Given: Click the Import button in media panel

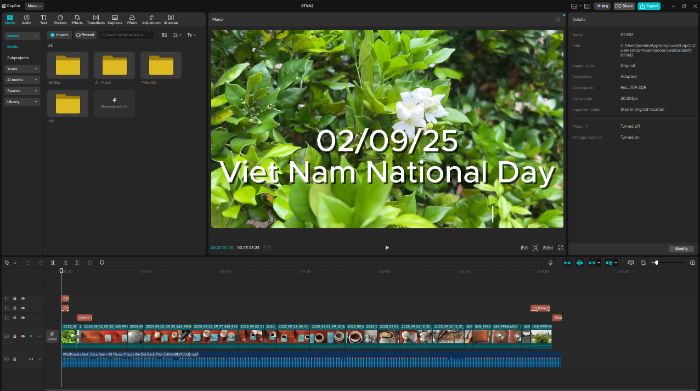Looking at the screenshot, I should [x=59, y=35].
